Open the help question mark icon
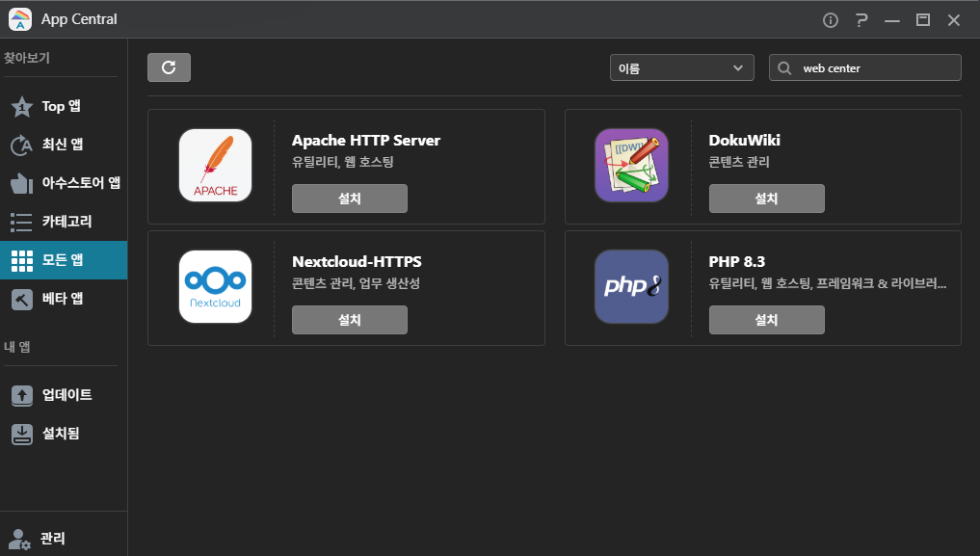The height and width of the screenshot is (556, 980). (x=861, y=20)
